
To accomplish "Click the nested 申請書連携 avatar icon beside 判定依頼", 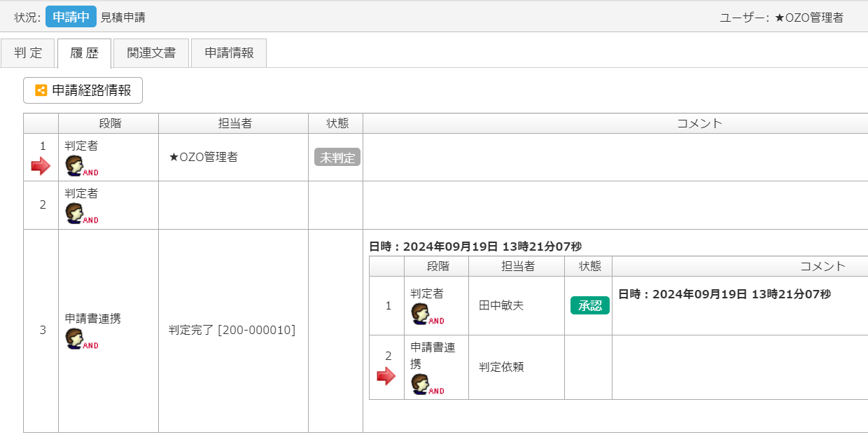I will coord(428,384).
